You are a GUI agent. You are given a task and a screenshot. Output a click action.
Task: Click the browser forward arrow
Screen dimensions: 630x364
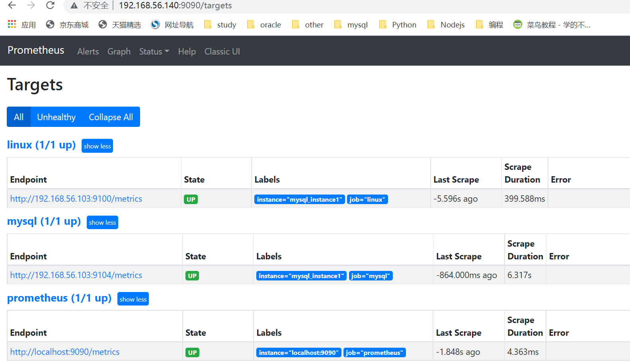31,5
